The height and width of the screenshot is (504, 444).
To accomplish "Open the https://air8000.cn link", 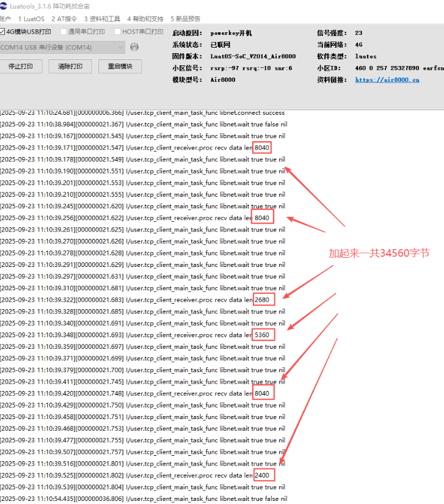I will tap(387, 79).
